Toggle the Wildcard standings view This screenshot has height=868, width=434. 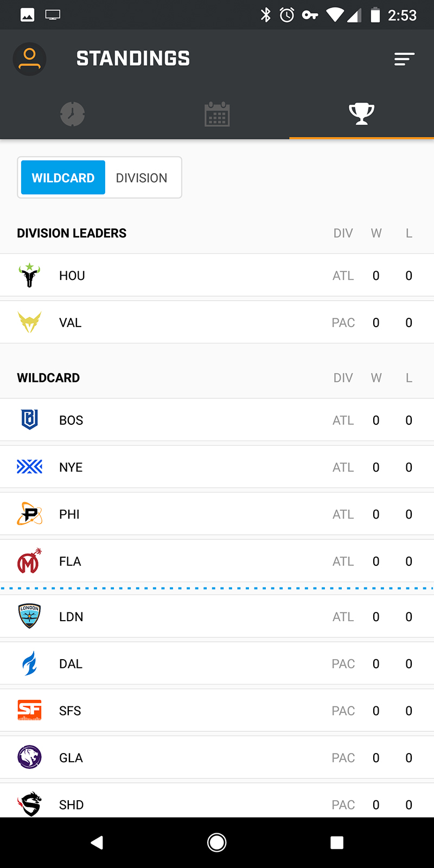tap(63, 177)
